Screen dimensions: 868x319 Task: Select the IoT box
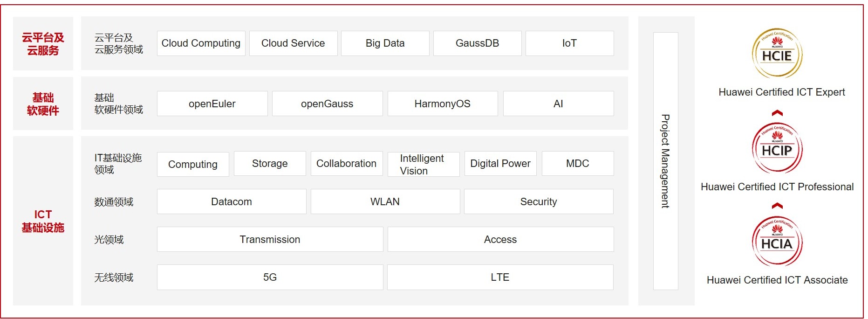point(570,43)
